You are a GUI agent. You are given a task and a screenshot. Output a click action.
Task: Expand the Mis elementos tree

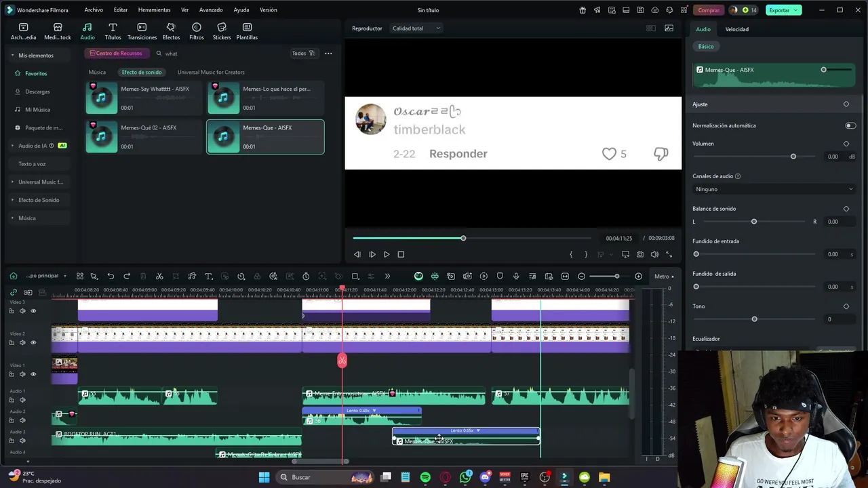point(12,56)
